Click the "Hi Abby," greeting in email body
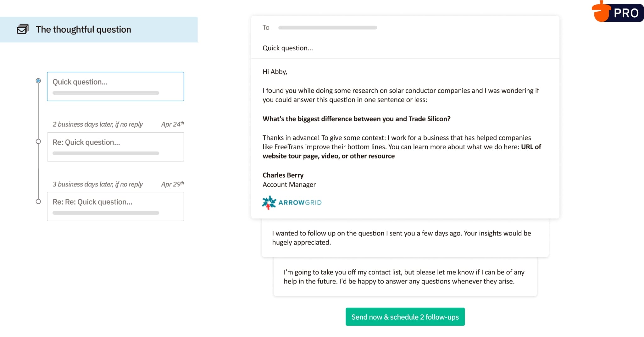 275,72
